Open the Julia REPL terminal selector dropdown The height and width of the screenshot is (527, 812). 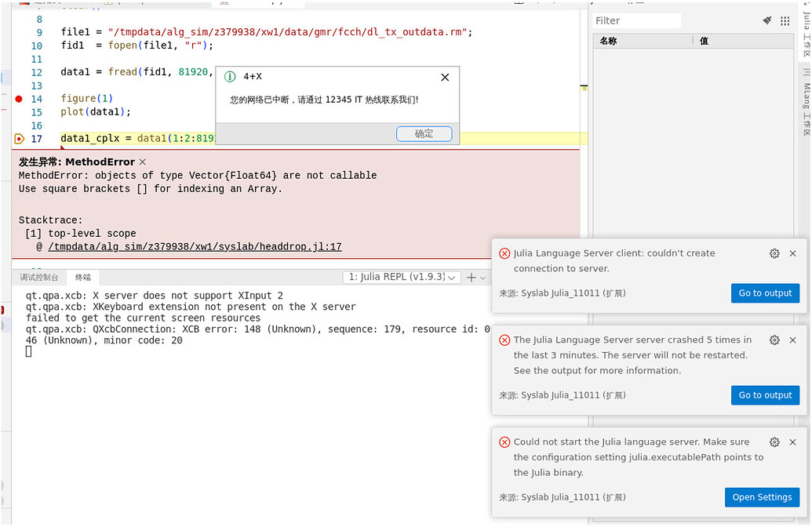(x=402, y=278)
